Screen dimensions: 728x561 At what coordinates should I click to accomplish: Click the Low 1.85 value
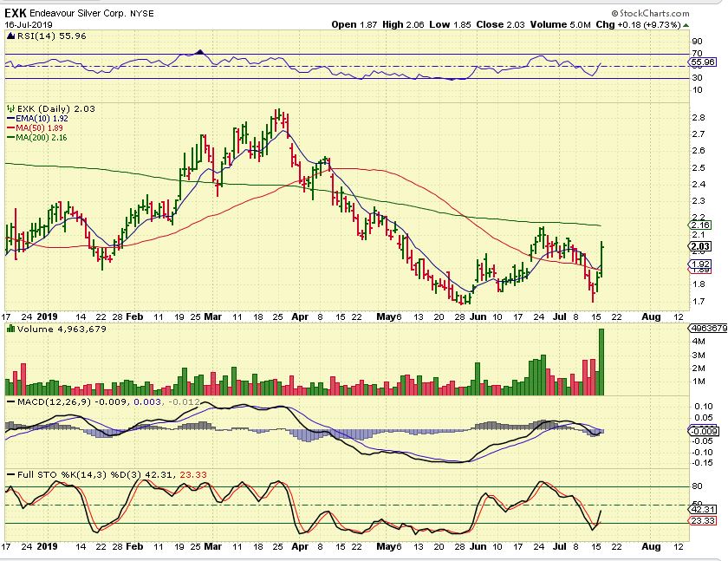coord(450,24)
